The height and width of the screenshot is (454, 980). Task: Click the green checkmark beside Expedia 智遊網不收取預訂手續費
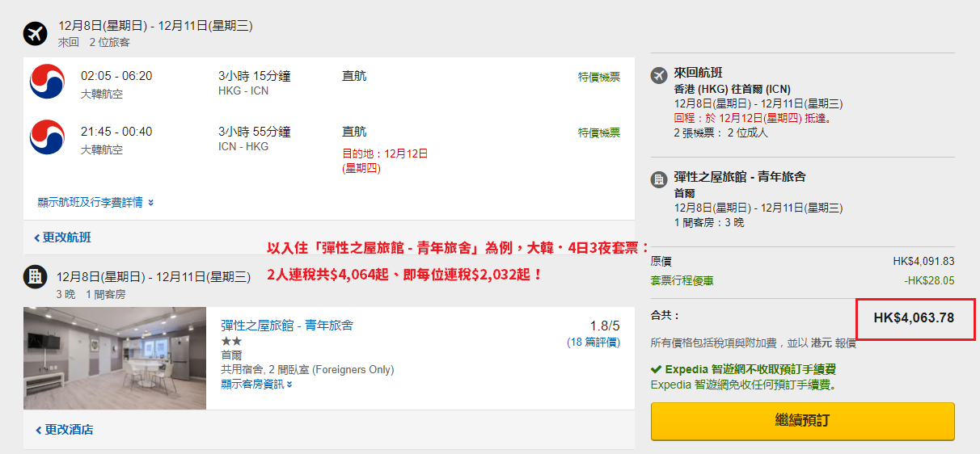coord(656,369)
